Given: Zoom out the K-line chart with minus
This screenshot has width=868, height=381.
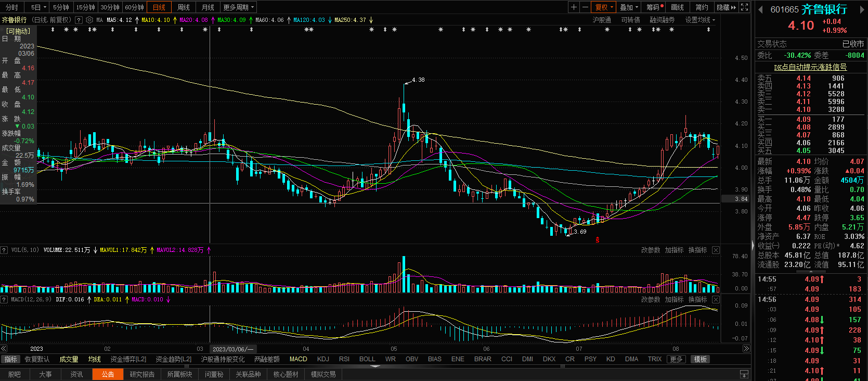Looking at the screenshot, I should click(585, 7).
